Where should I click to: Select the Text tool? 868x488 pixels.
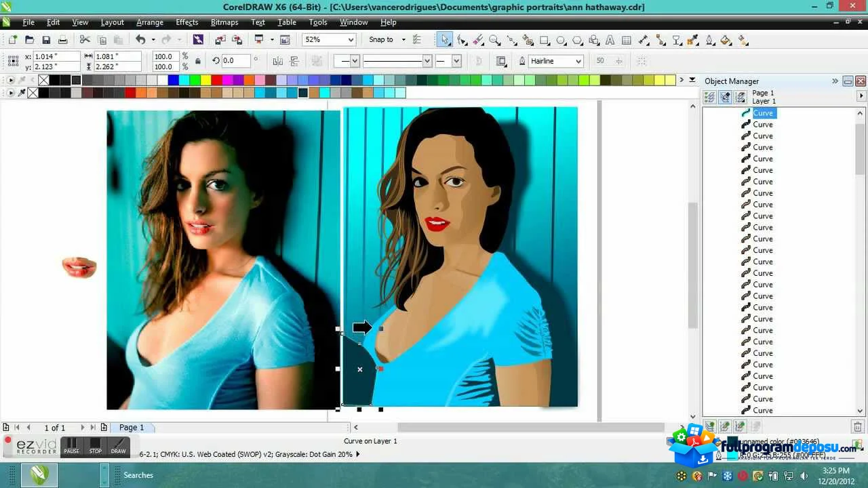pyautogui.click(x=611, y=40)
